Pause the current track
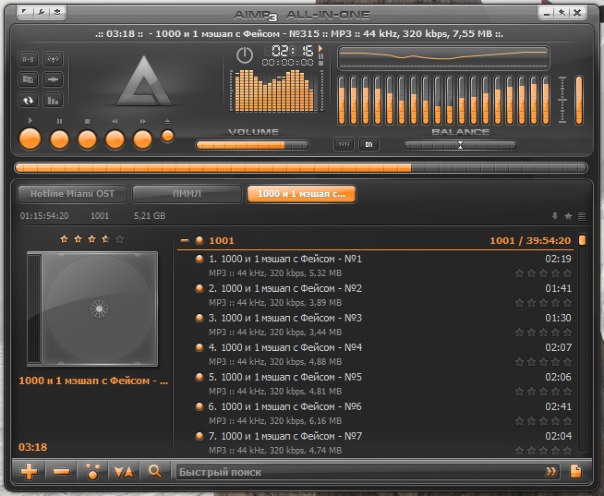 click(59, 139)
